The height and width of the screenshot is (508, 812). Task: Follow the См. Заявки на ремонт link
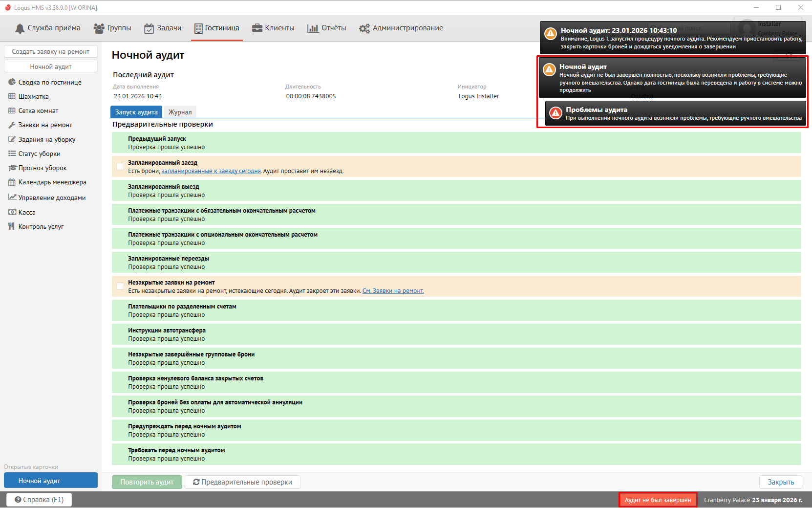[393, 291]
